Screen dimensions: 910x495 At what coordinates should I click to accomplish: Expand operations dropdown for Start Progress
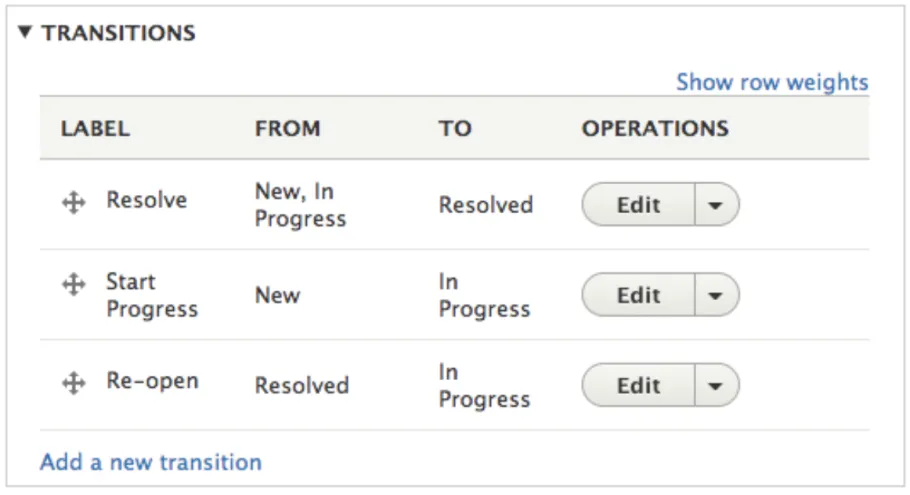point(716,295)
